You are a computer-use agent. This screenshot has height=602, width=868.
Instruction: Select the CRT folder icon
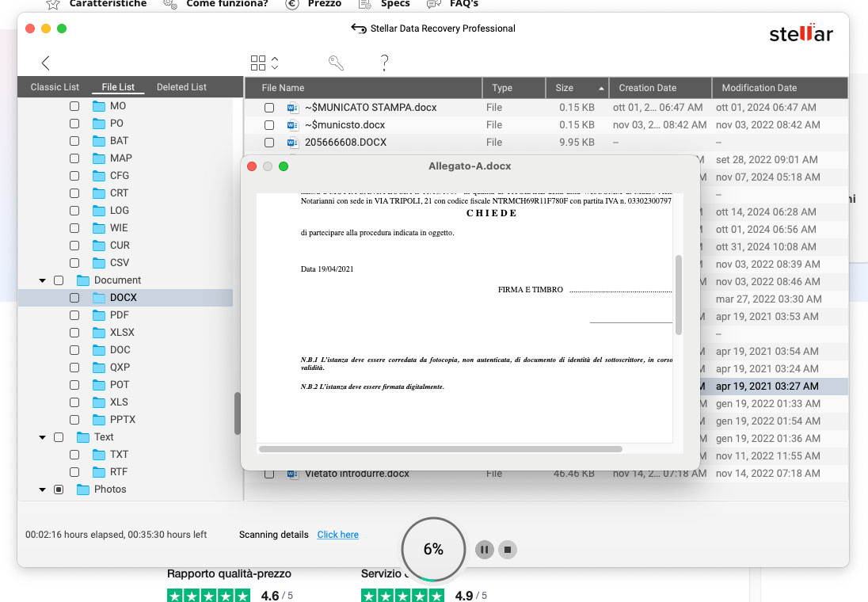tap(99, 192)
